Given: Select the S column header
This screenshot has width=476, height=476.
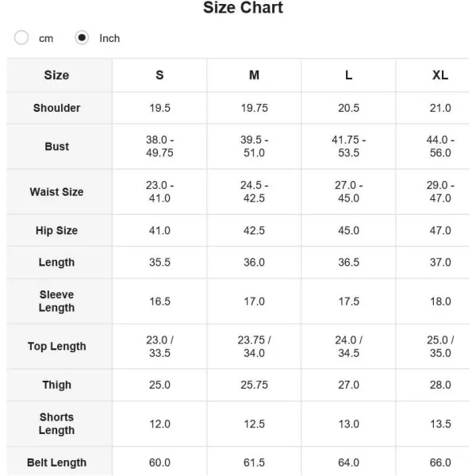Looking at the screenshot, I should (159, 75).
